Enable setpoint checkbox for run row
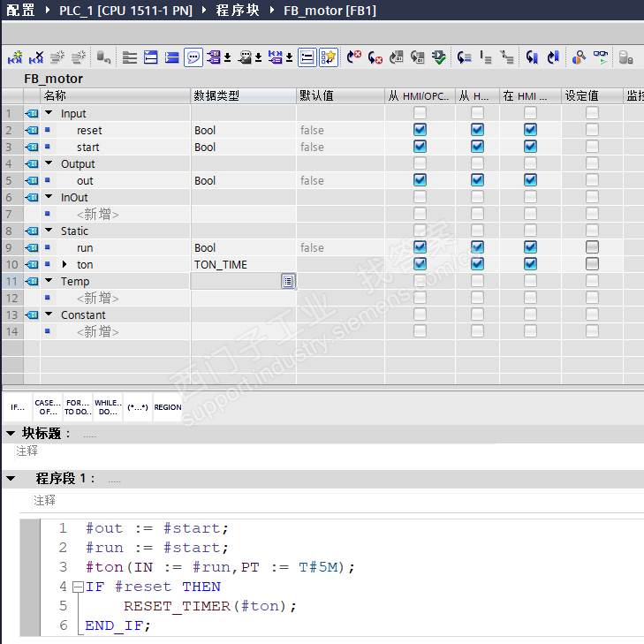The height and width of the screenshot is (644, 644). [592, 247]
